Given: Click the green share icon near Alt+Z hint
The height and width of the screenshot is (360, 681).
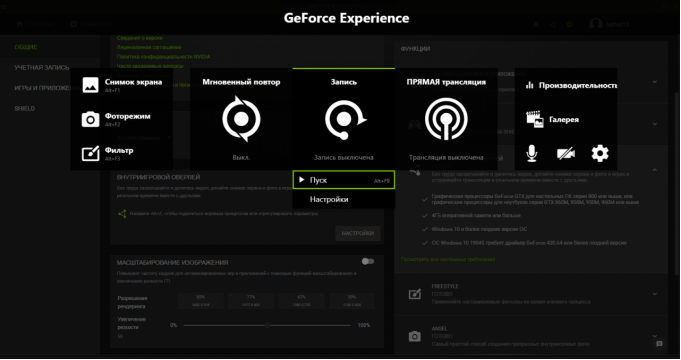Looking at the screenshot, I should click(122, 214).
